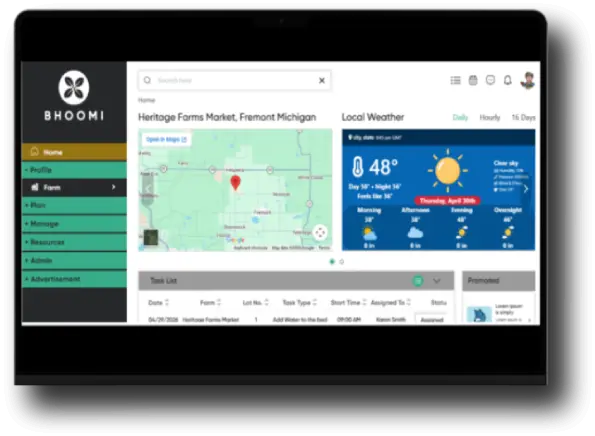Click the notification bell icon
This screenshot has width=595, height=436.
point(508,80)
